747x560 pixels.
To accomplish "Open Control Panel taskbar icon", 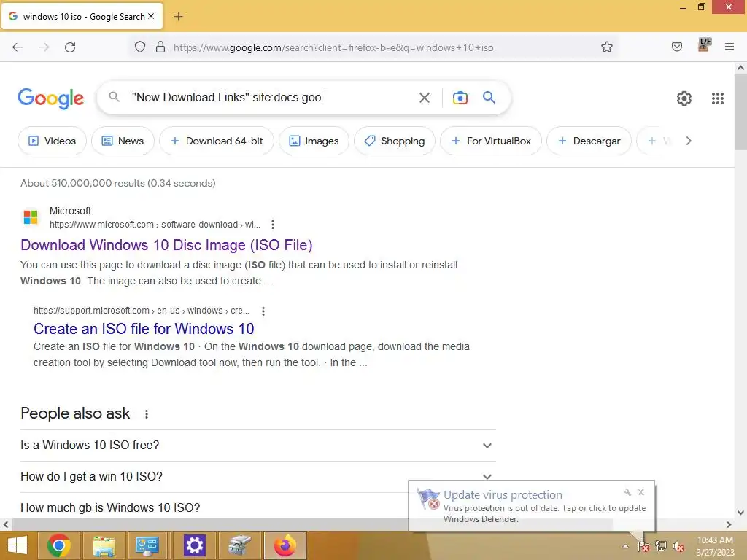I will [147, 545].
